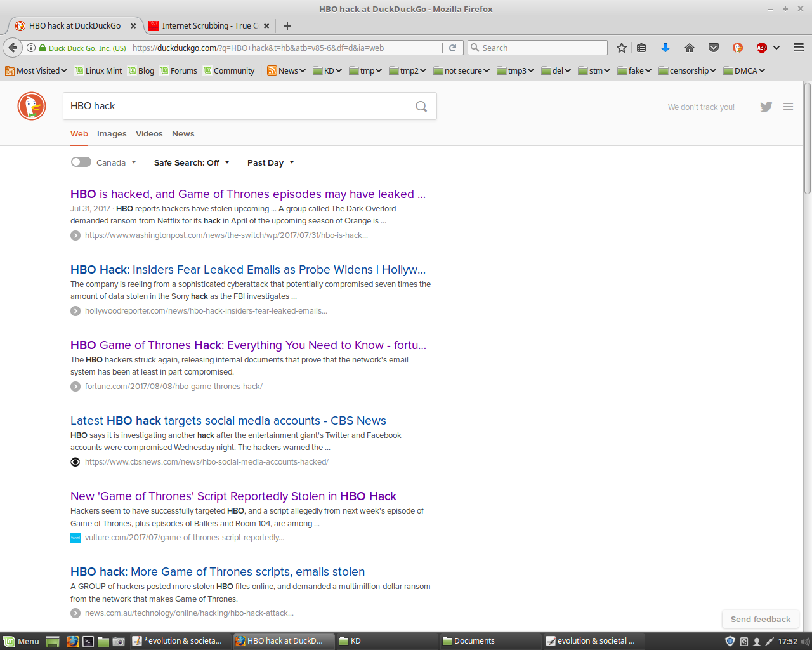
Task: Click the Firefox toolbar Search box
Action: pos(537,48)
